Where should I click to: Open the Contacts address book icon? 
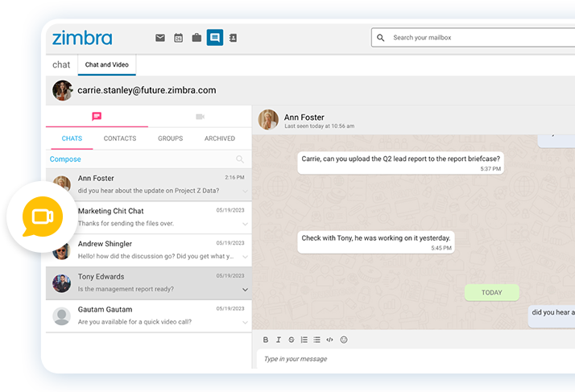click(x=233, y=38)
